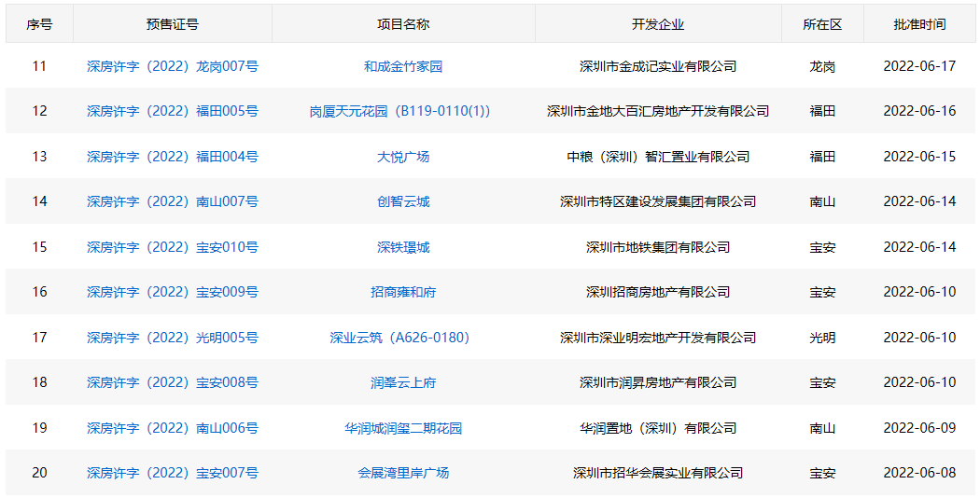
Task: Click approval date 2022-06-09
Action: click(x=919, y=429)
